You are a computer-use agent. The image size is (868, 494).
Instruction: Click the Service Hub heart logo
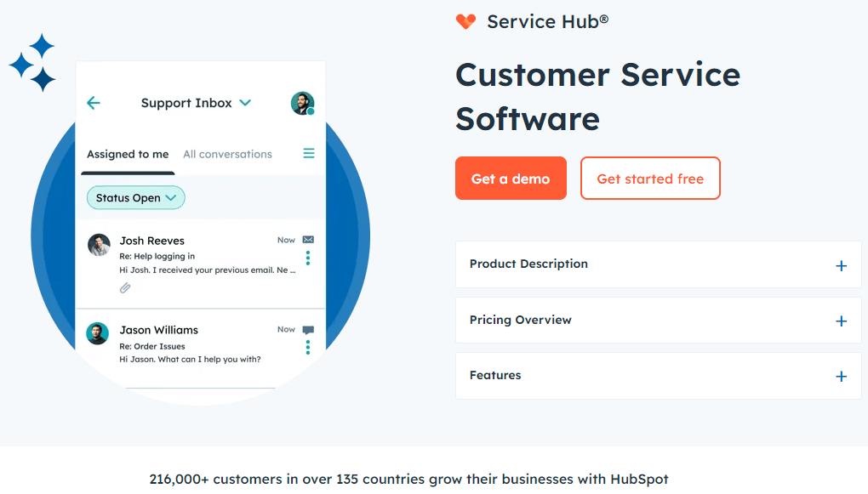(x=466, y=21)
